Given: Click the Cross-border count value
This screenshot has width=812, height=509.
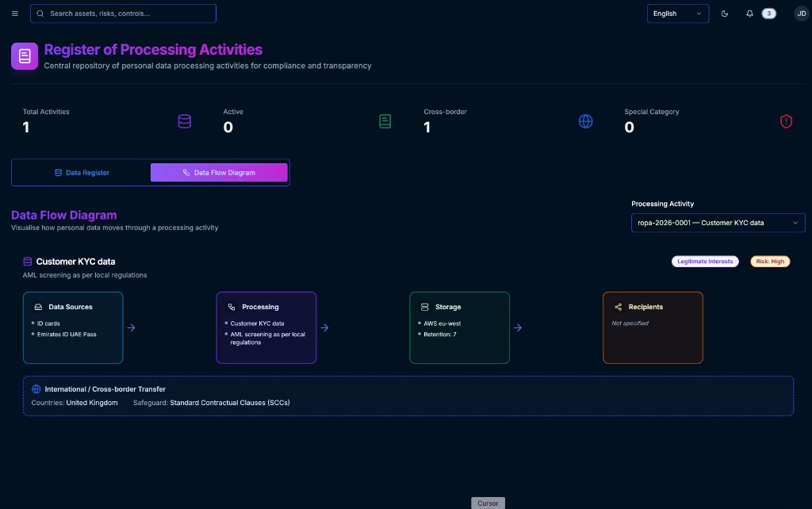Looking at the screenshot, I should click(427, 128).
